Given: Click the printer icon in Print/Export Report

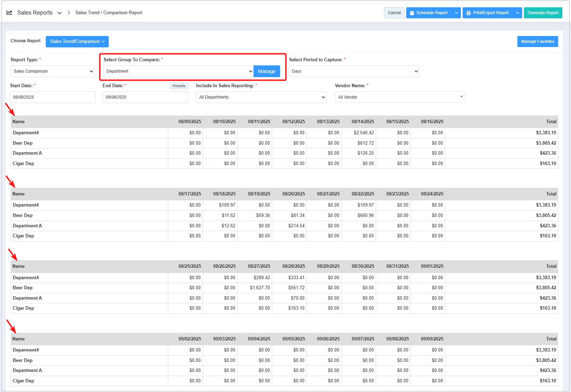Looking at the screenshot, I should (x=469, y=13).
